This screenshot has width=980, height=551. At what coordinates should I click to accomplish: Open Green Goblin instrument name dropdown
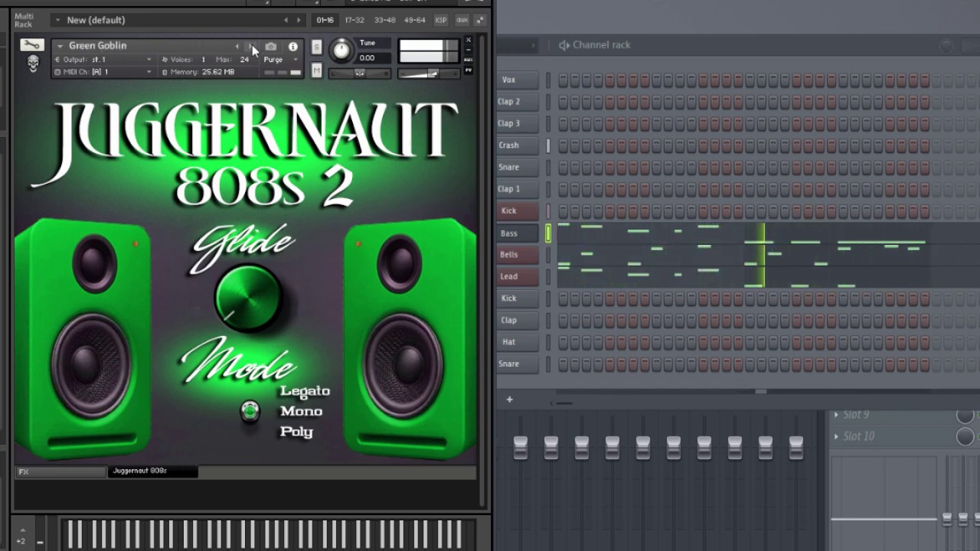click(60, 46)
